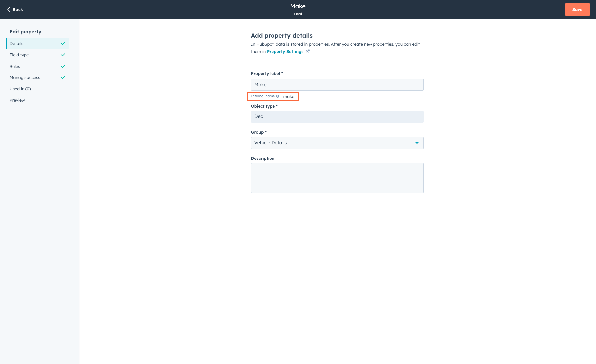Click the Deal object type field
Viewport: 596px width, 364px height.
(x=337, y=116)
